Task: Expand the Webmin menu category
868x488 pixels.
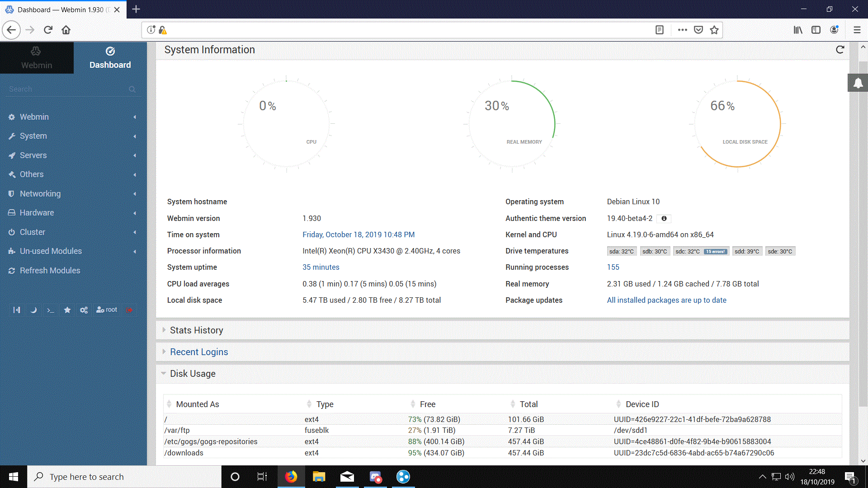Action: 72,117
